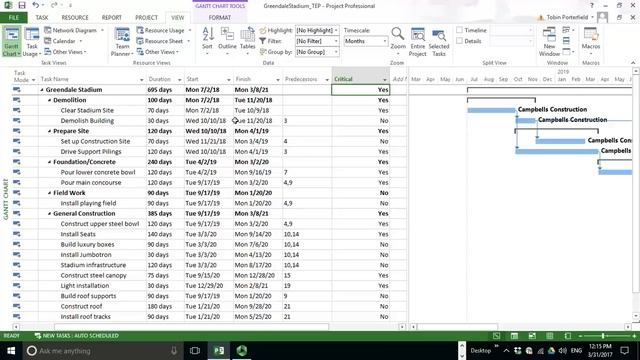640x360 pixels.
Task: Save the project with the disk icon
Action: click(x=22, y=5)
